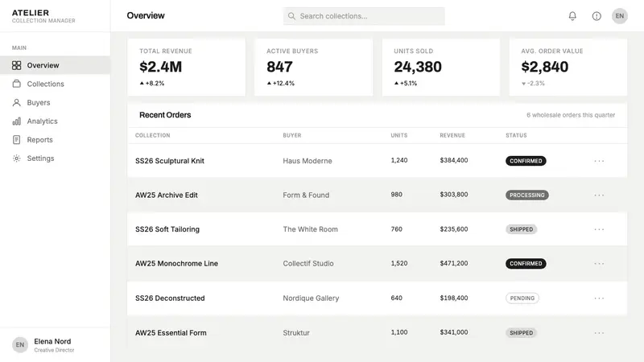The height and width of the screenshot is (362, 644).
Task: Click buyer The White Room
Action: pos(310,229)
